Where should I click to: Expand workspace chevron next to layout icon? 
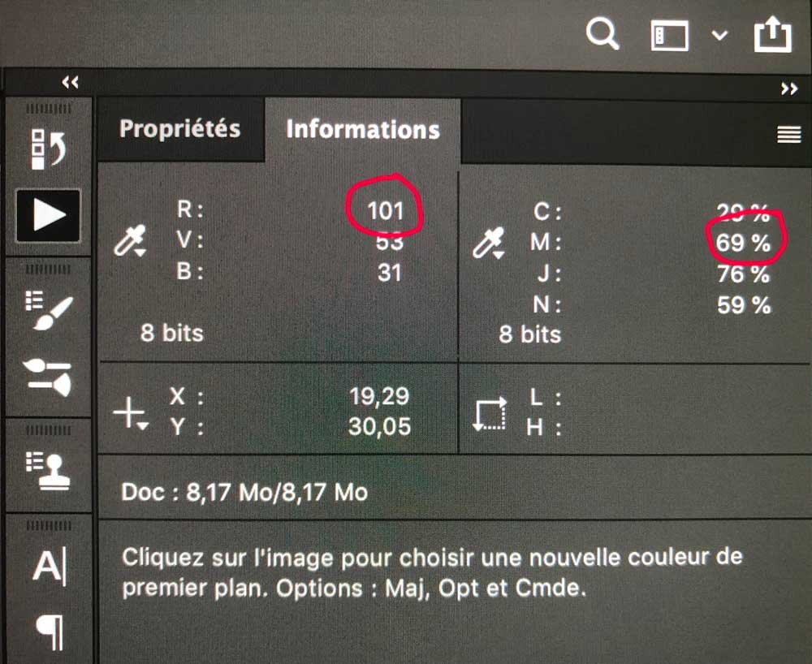720,36
